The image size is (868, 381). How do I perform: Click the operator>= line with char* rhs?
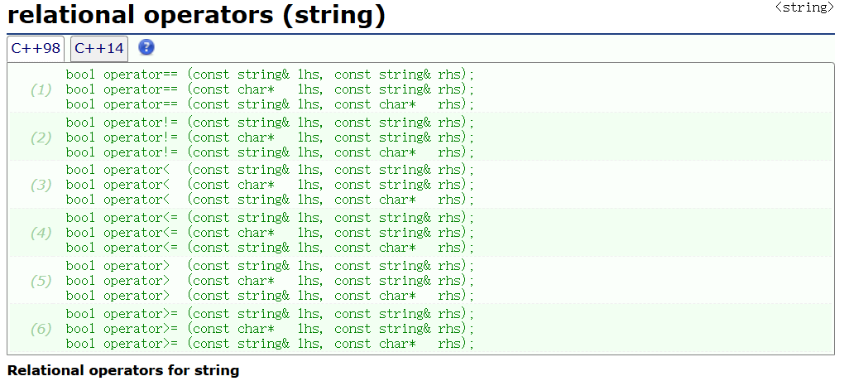270,344
